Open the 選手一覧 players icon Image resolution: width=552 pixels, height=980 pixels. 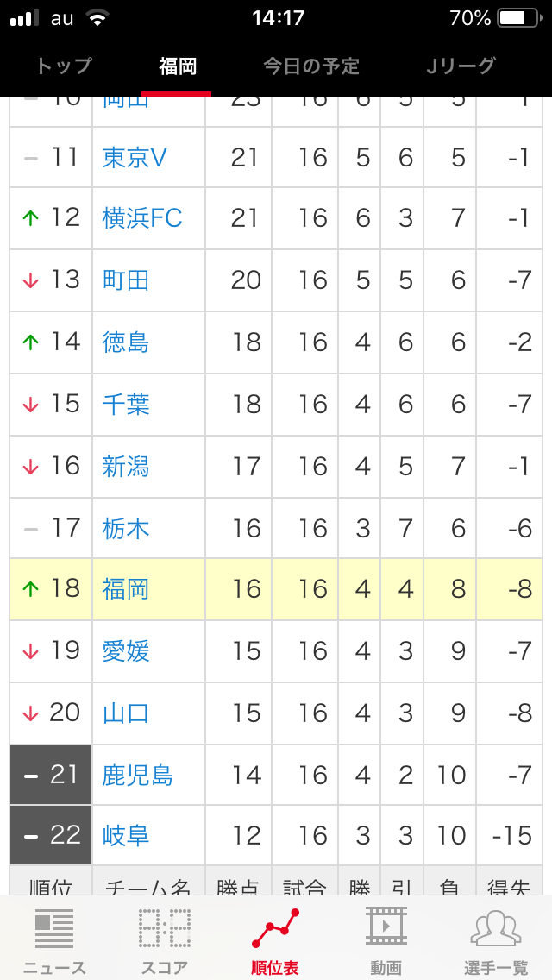[496, 930]
